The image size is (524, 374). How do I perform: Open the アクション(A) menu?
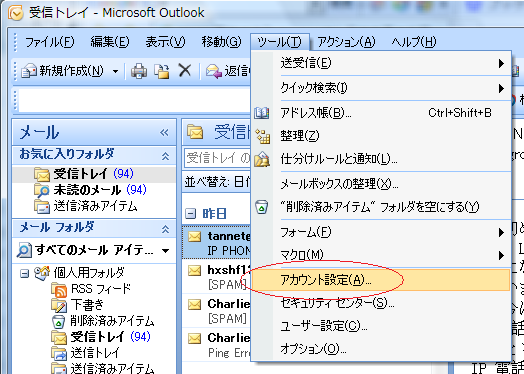346,42
